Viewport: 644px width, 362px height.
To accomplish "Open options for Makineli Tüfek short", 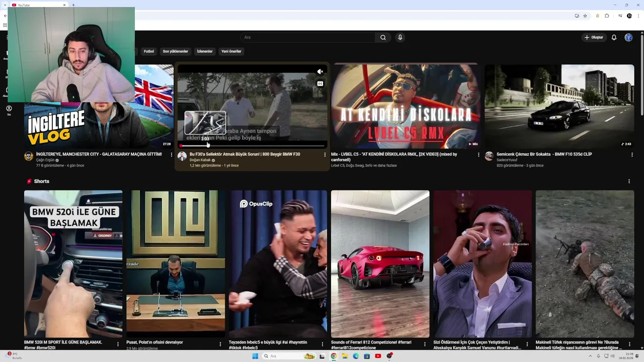I will coord(629,344).
